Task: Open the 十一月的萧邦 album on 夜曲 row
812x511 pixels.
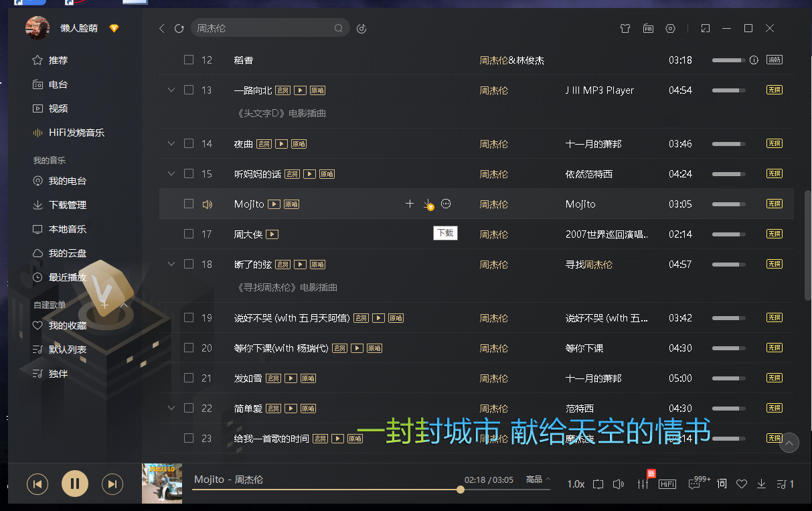Action: (594, 144)
